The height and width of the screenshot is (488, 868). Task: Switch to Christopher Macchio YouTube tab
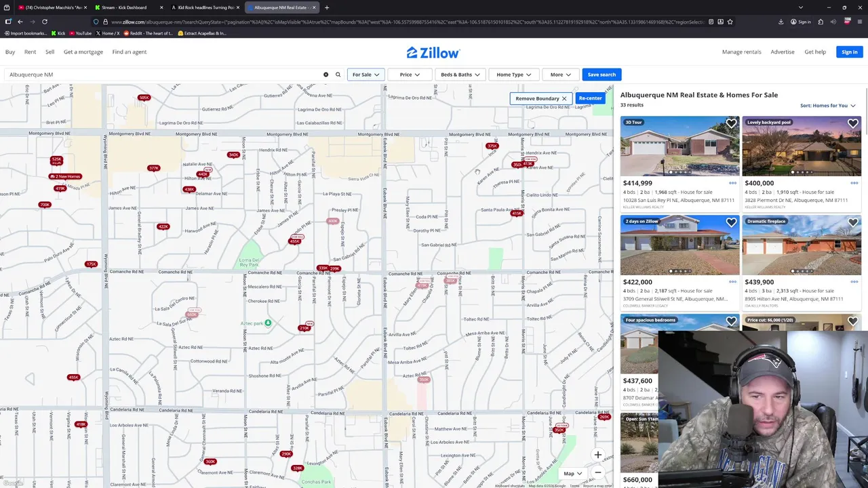click(x=53, y=7)
